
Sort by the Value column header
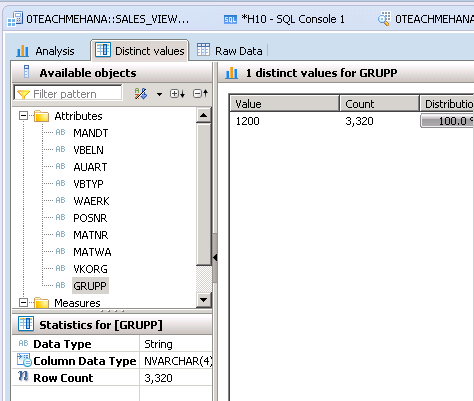pyautogui.click(x=284, y=104)
